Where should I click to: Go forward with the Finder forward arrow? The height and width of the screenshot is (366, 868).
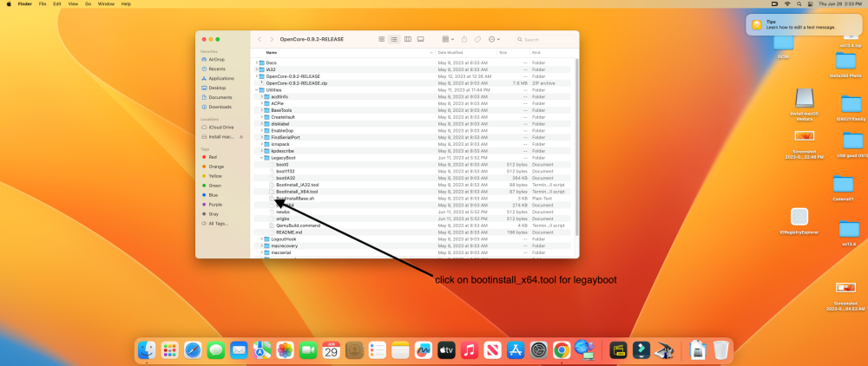click(x=272, y=39)
